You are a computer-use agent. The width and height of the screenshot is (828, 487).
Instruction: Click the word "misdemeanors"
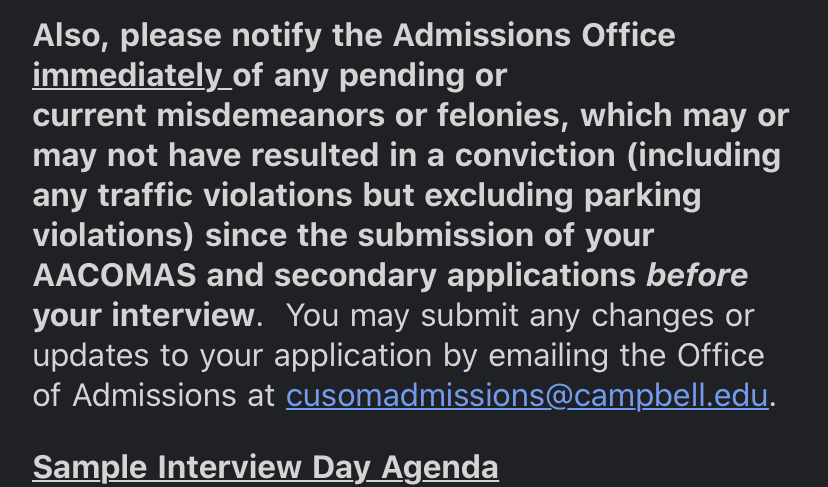pyautogui.click(x=271, y=116)
